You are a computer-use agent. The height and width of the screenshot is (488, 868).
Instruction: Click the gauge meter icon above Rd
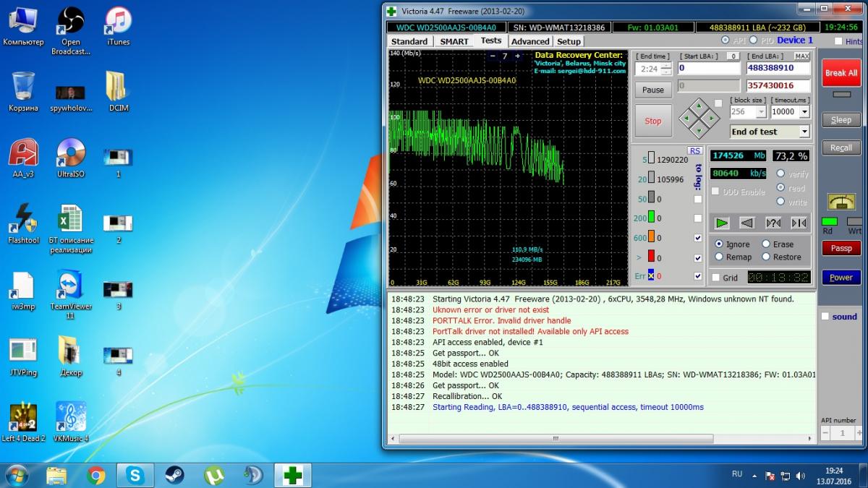coord(841,202)
